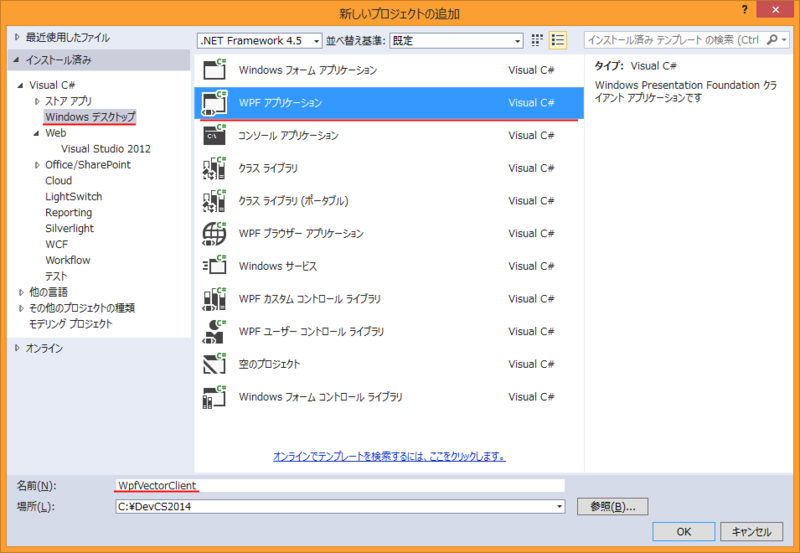Select Reporting category
800x553 pixels.
(68, 213)
